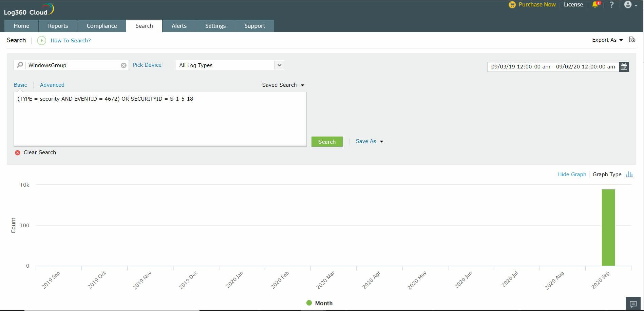644x311 pixels.
Task: Switch to Advanced search mode
Action: [52, 85]
